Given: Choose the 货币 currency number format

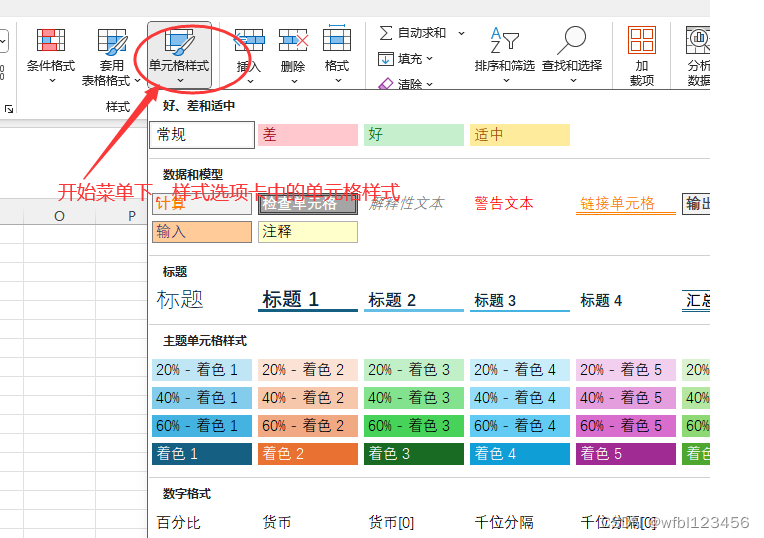Looking at the screenshot, I should pos(277,522).
